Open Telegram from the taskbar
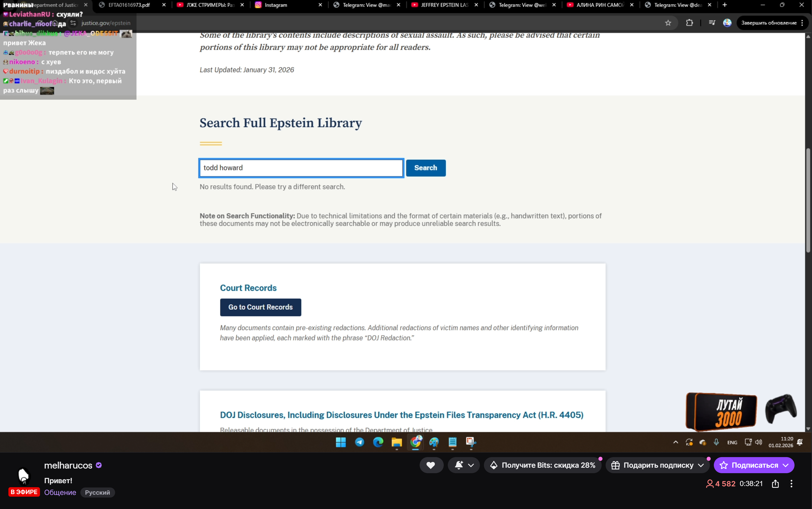This screenshot has width=812, height=509. [x=360, y=442]
